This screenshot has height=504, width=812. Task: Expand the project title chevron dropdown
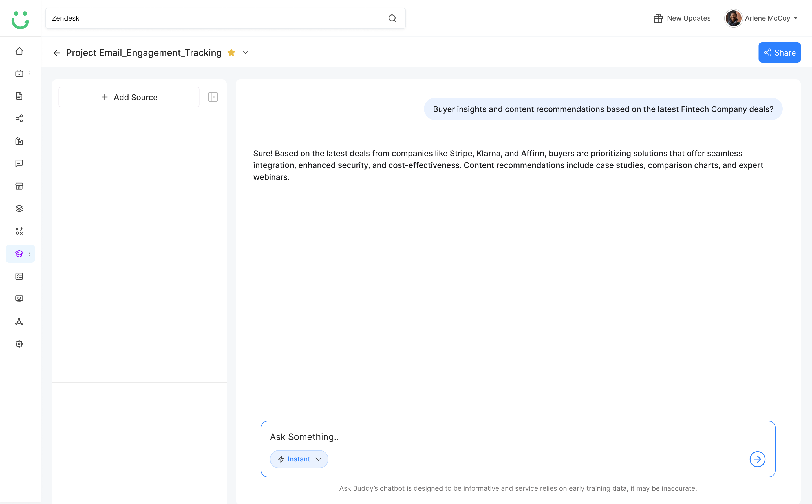click(x=245, y=53)
